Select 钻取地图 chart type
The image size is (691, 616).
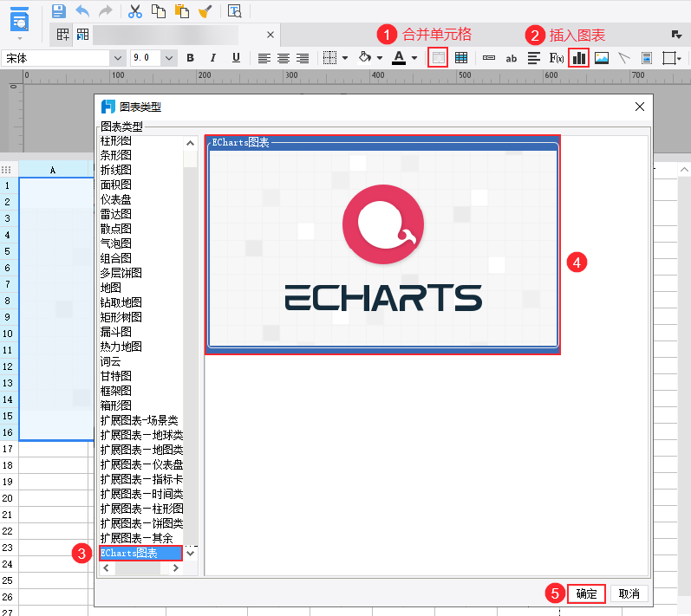(121, 302)
